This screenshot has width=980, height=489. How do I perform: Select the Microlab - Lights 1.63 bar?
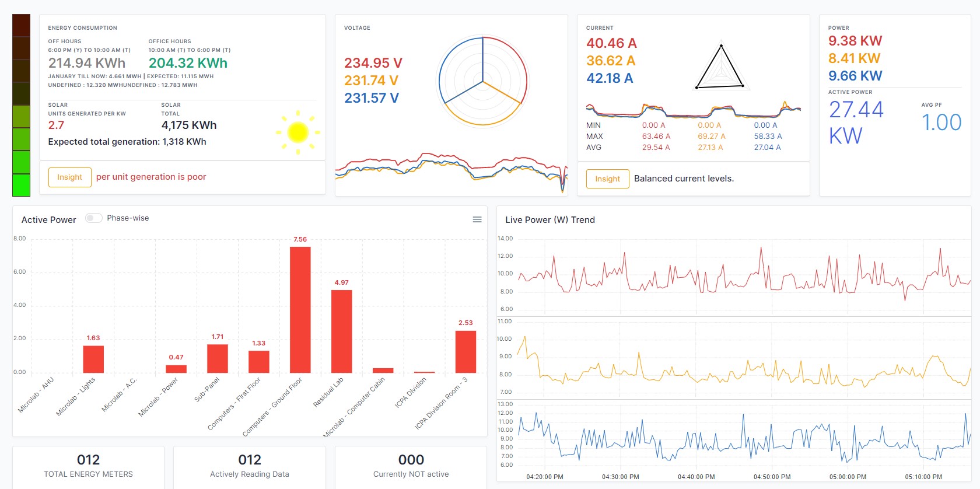coord(93,359)
